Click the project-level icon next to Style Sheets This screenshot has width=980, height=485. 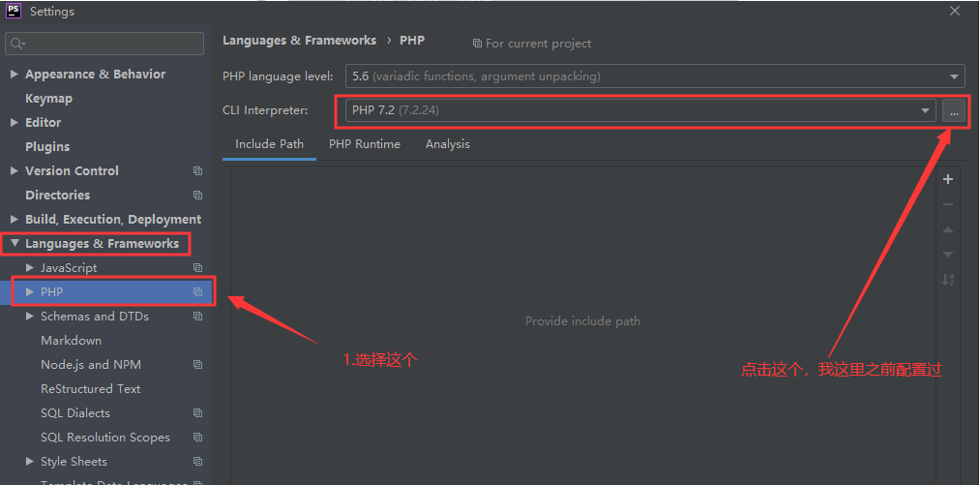[x=197, y=462]
